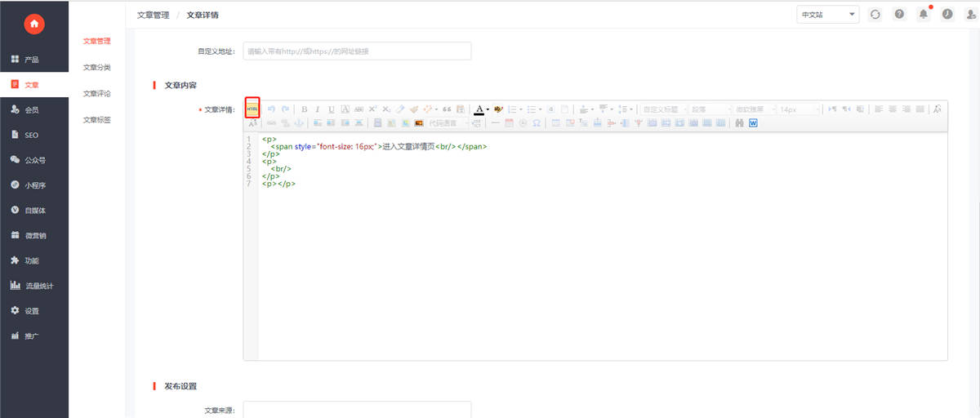Open 中文站 site dropdown
This screenshot has height=418, width=980.
828,15
